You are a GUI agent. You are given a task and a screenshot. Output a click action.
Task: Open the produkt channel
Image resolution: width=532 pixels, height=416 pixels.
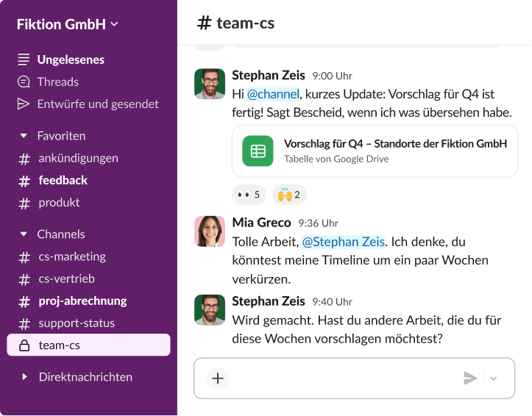[59, 203]
